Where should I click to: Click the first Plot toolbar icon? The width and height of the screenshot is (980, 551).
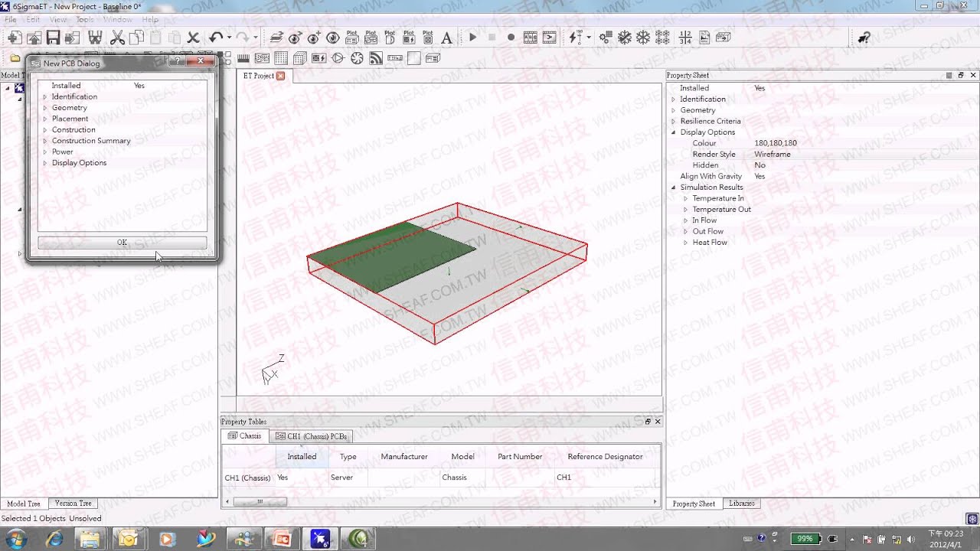coord(351,37)
